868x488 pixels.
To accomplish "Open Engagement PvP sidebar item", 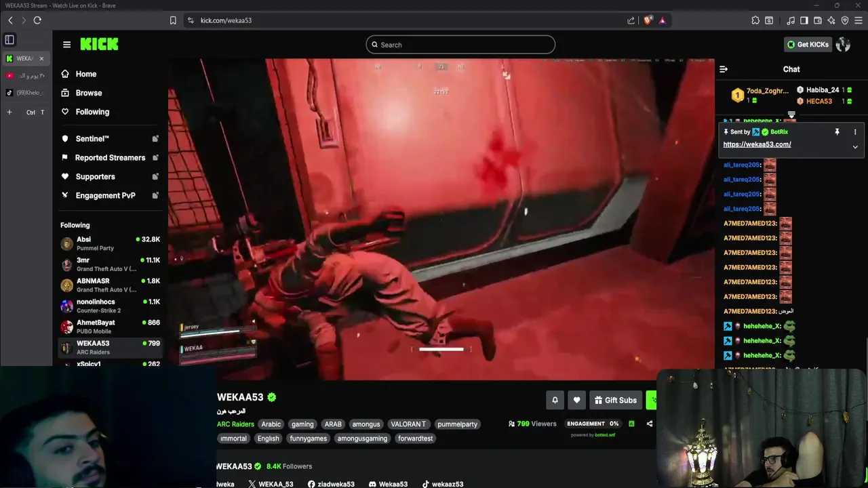I will pyautogui.click(x=111, y=195).
